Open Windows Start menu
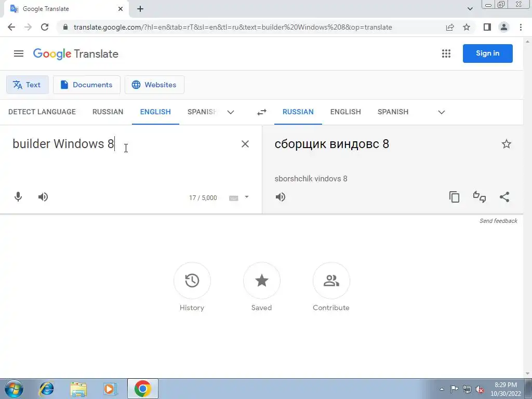 [x=14, y=389]
